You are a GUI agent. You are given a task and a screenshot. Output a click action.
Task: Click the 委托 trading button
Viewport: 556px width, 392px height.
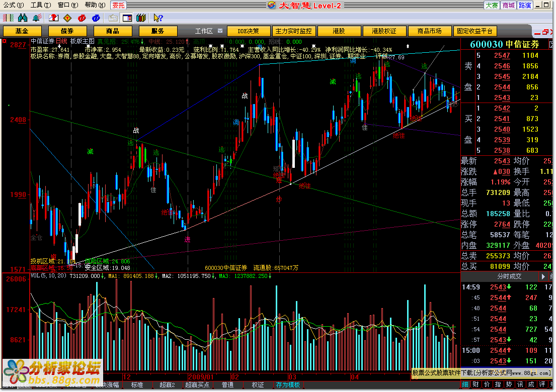coord(118,5)
